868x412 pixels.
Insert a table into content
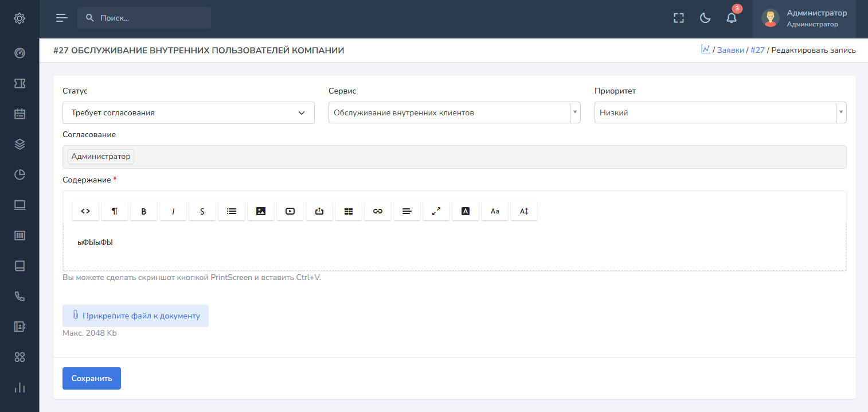(x=349, y=211)
